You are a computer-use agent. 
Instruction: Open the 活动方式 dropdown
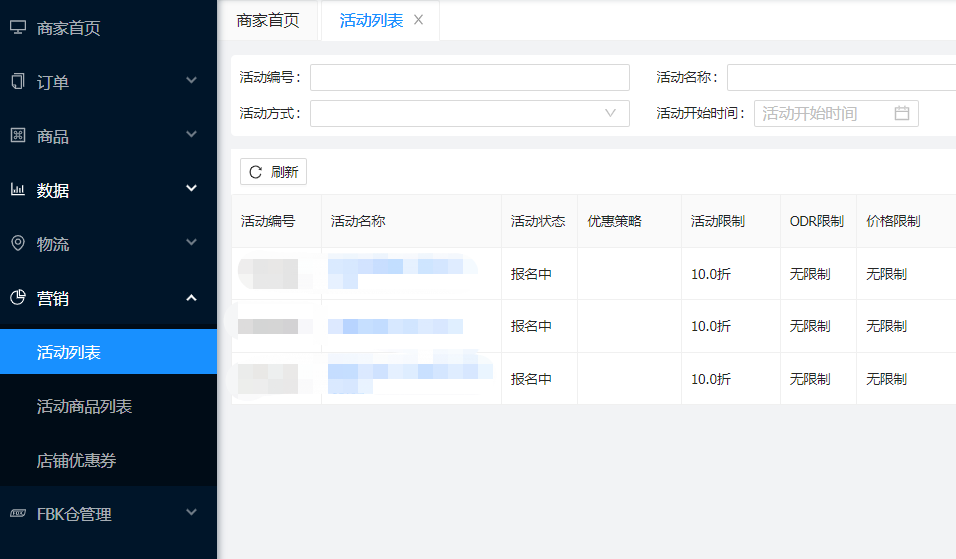pyautogui.click(x=469, y=113)
